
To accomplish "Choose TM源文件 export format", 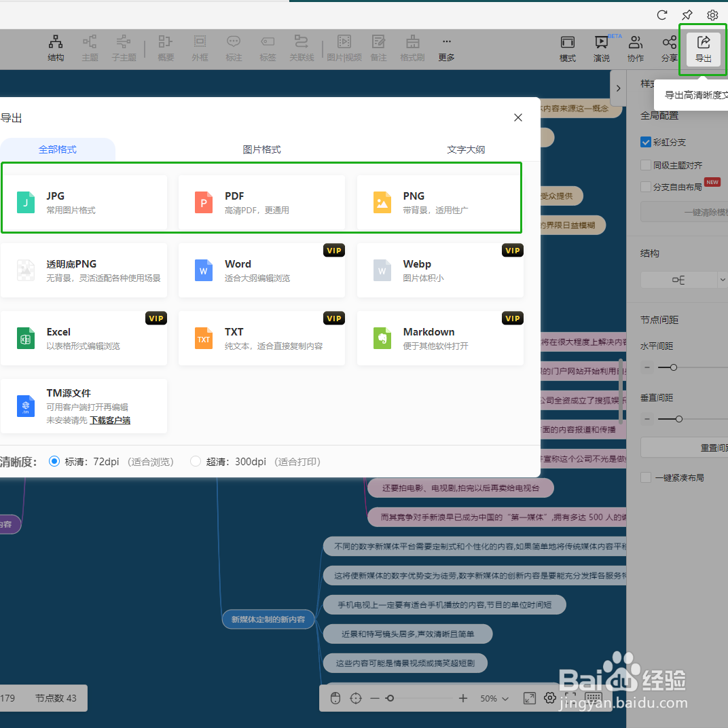I will click(x=84, y=406).
